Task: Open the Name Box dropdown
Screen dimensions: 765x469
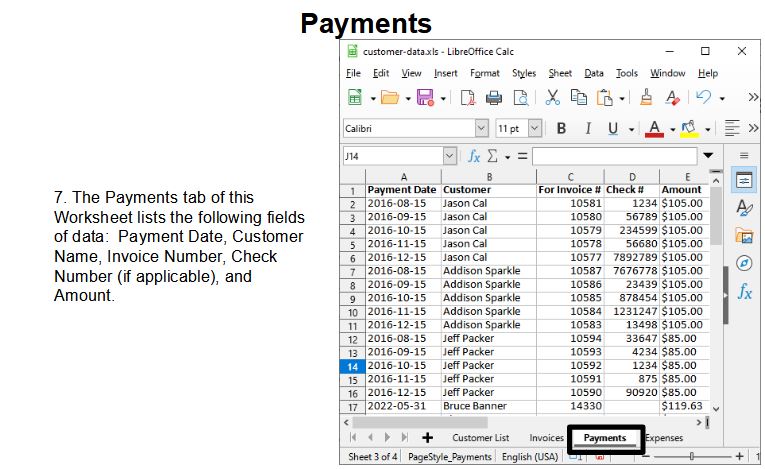Action: tap(449, 156)
